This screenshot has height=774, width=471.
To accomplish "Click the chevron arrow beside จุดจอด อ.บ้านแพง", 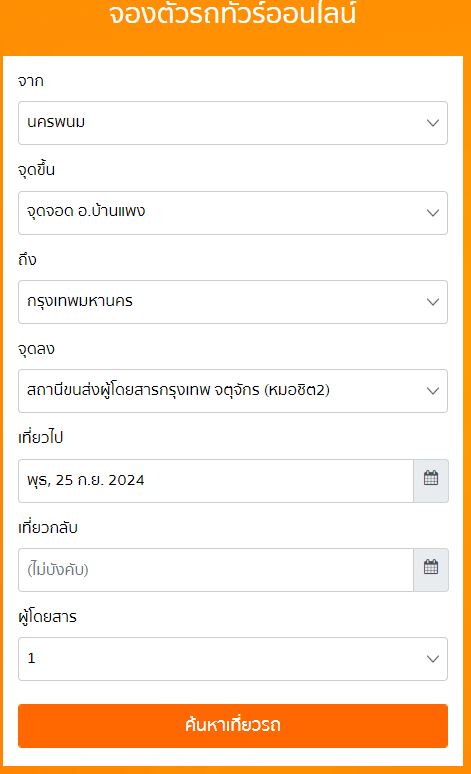I will click(433, 213).
